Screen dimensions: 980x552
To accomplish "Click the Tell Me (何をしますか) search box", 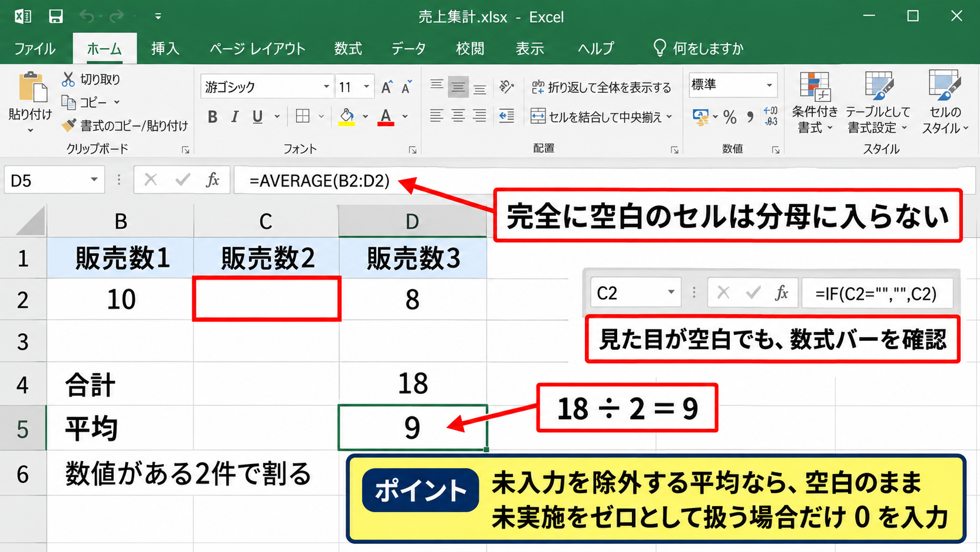I will (x=699, y=48).
